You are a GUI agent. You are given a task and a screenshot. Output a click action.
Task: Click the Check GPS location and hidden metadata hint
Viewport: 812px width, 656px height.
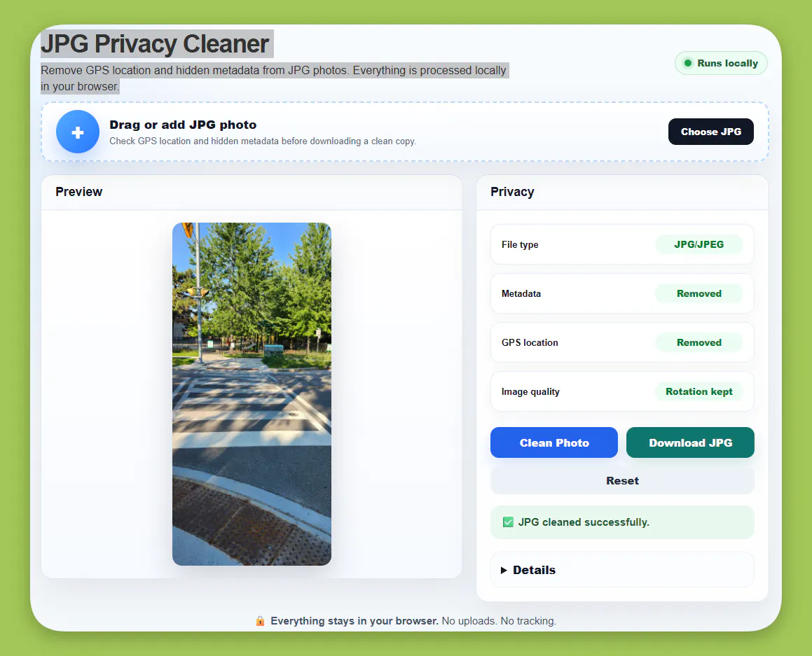pyautogui.click(x=263, y=141)
